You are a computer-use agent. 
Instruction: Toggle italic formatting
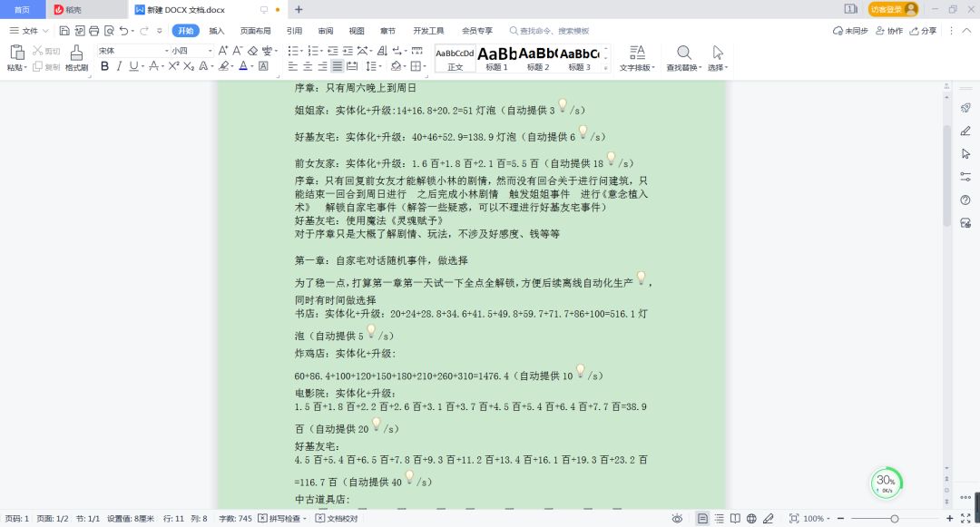click(119, 66)
